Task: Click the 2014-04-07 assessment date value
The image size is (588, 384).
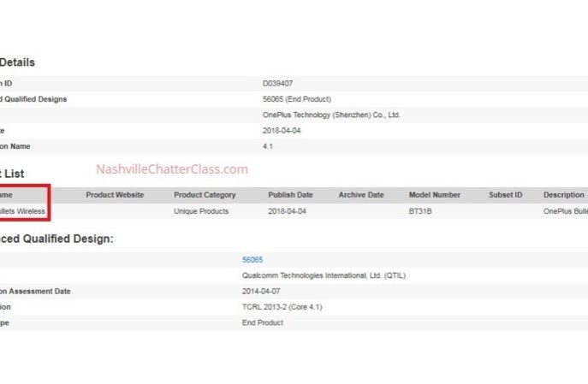Action: coord(260,292)
